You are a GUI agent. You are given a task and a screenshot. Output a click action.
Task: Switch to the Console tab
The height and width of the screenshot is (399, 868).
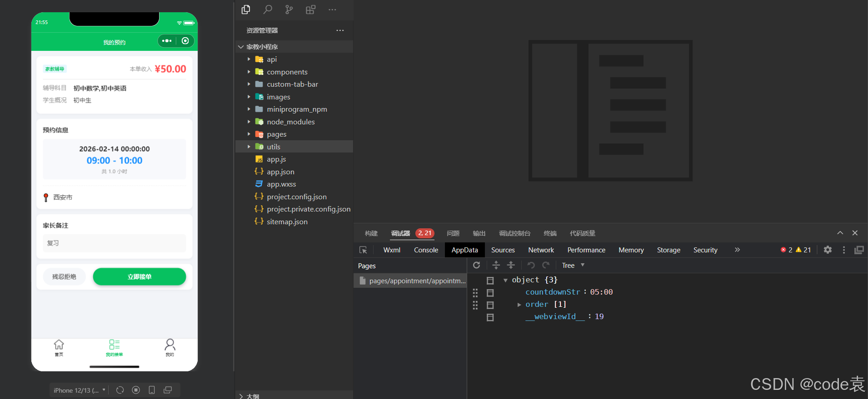tap(426, 250)
